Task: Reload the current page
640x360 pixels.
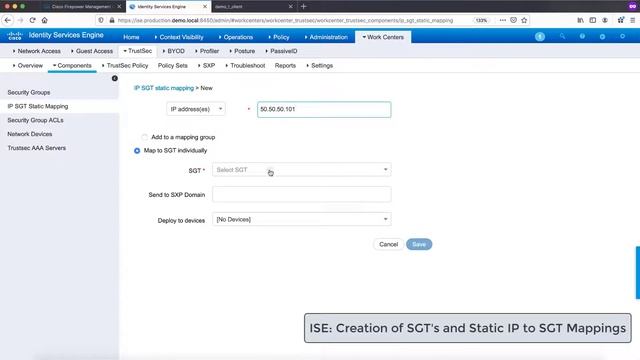Action: pos(32,20)
